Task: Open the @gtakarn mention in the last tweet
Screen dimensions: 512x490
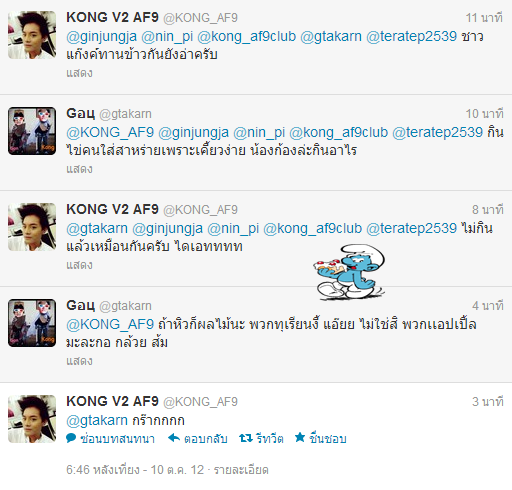Action: point(97,420)
